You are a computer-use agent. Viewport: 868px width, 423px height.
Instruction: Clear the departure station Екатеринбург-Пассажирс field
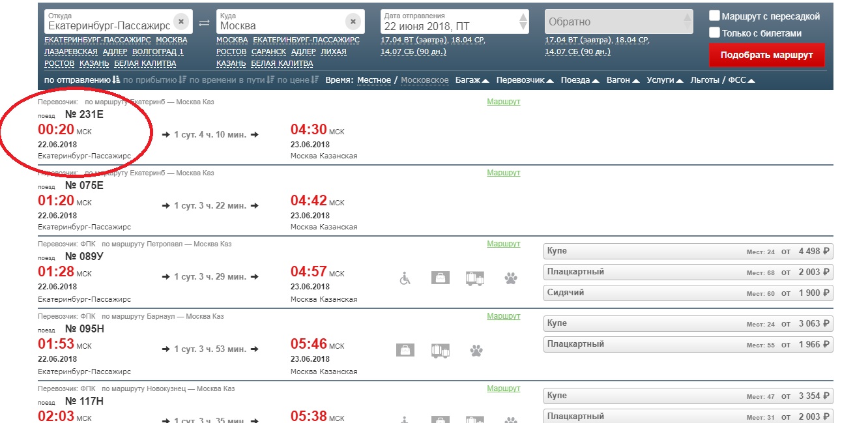click(x=181, y=22)
